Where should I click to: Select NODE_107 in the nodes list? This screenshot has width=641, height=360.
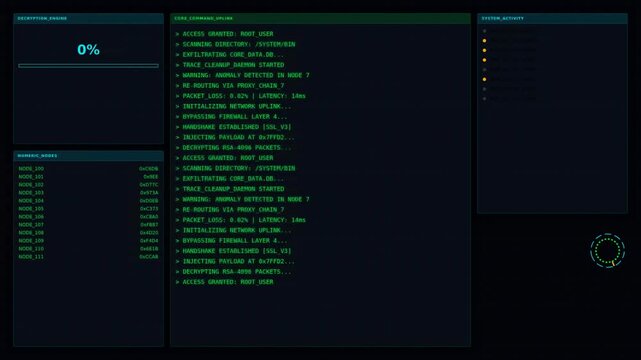pos(88,224)
